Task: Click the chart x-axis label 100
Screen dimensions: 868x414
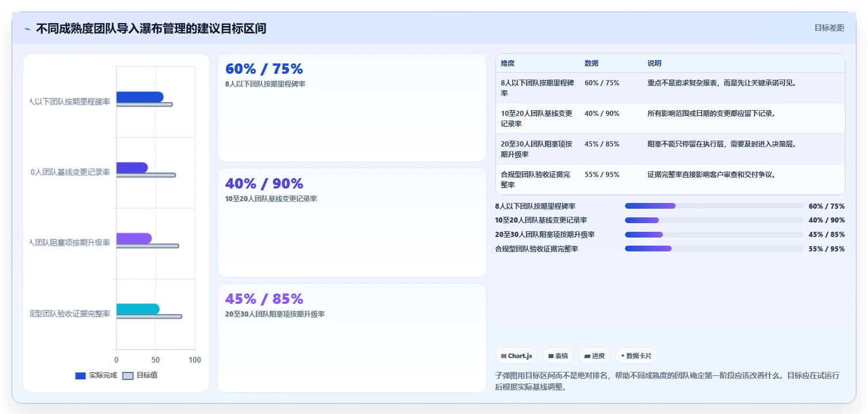Action: coord(195,360)
